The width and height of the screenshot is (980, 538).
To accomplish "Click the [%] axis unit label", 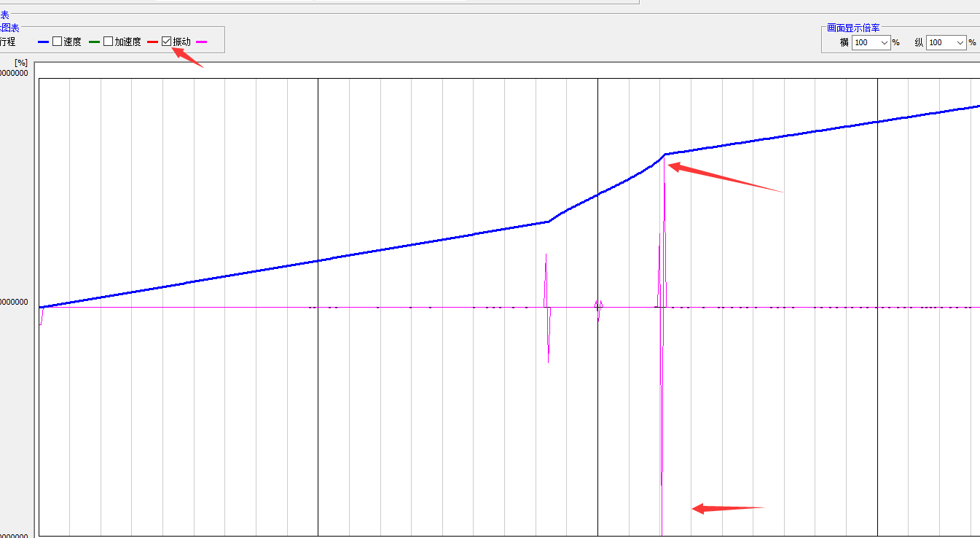I will [x=20, y=63].
